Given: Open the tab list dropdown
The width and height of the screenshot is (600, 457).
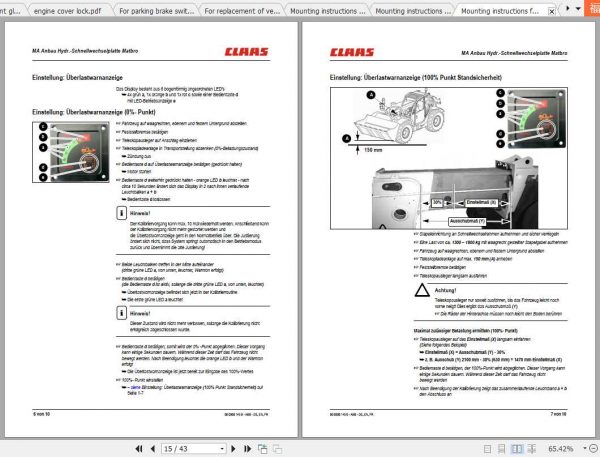Looking at the screenshot, I should pos(578,8).
